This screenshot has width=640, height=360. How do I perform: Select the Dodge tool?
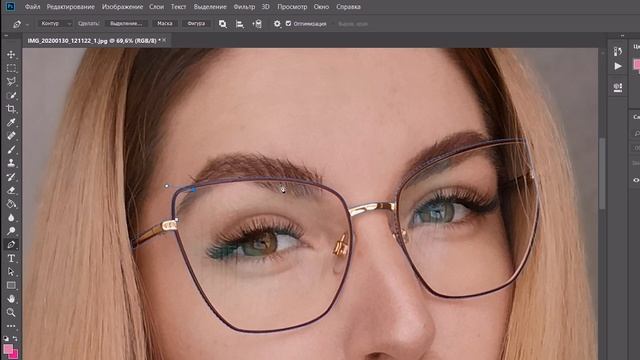coord(11,231)
